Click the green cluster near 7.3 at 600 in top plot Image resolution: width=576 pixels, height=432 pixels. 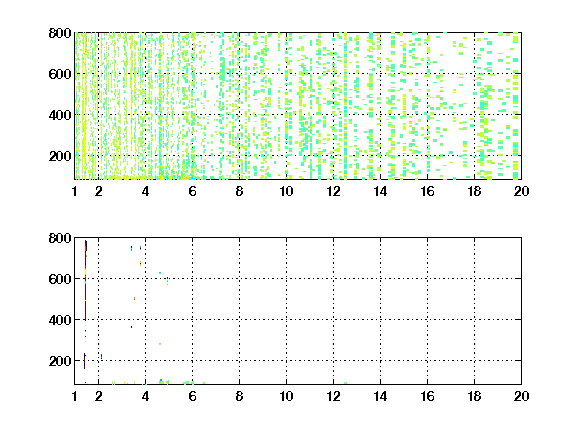(222, 69)
